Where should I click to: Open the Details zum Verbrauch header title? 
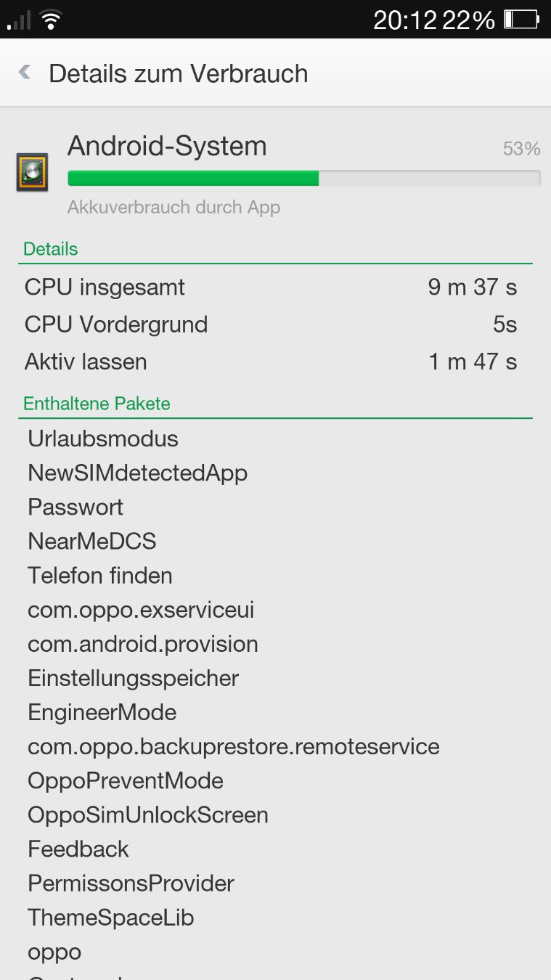tap(178, 73)
